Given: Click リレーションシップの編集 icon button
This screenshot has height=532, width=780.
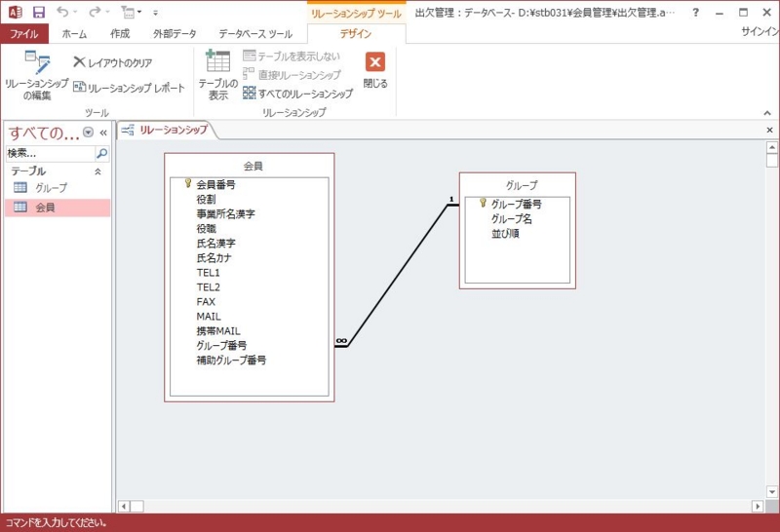Looking at the screenshot, I should click(x=37, y=75).
